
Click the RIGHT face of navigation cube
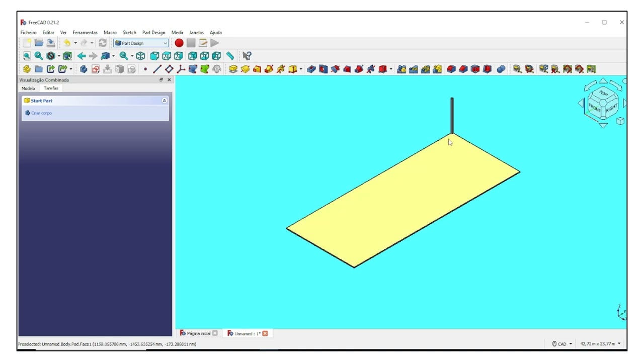pyautogui.click(x=611, y=107)
